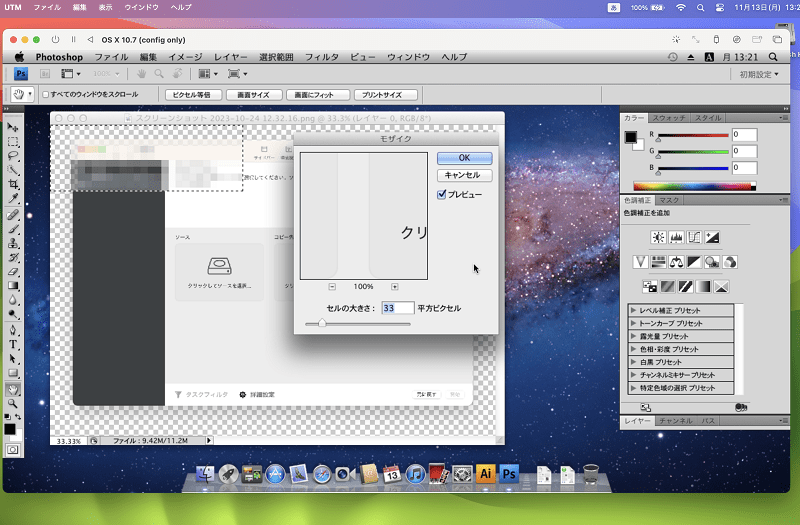Toggle Quick Mask mode
The height and width of the screenshot is (525, 800).
click(x=13, y=450)
